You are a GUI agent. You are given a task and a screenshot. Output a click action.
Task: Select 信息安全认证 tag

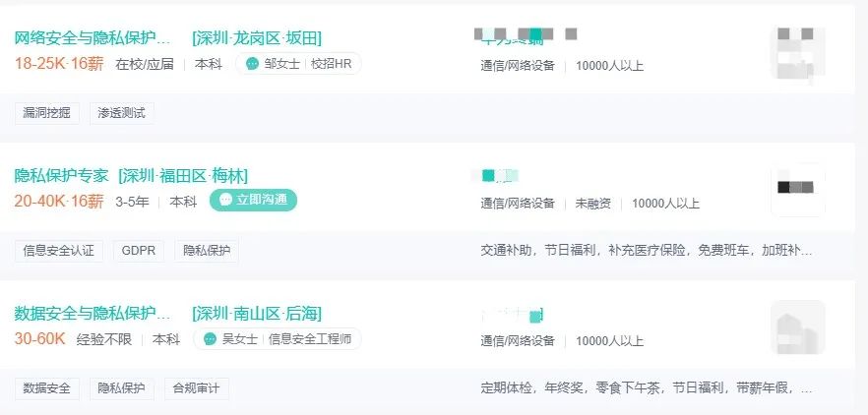pyautogui.click(x=59, y=251)
